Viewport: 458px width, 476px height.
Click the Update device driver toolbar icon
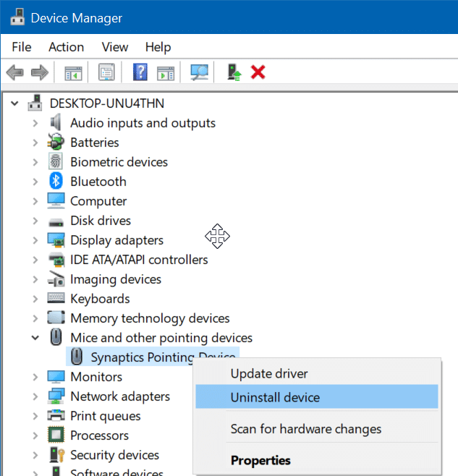pos(234,72)
